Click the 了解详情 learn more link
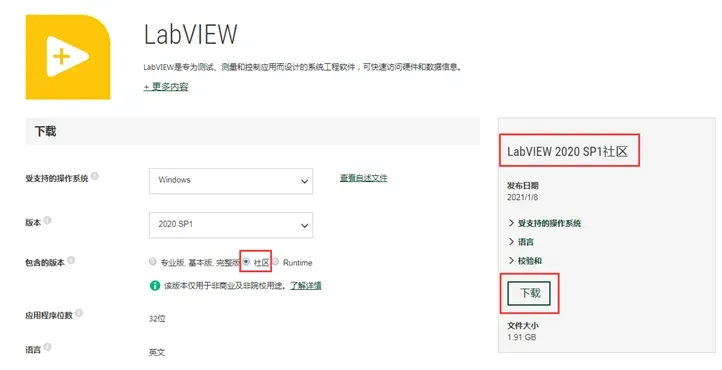722x370 pixels. (306, 285)
